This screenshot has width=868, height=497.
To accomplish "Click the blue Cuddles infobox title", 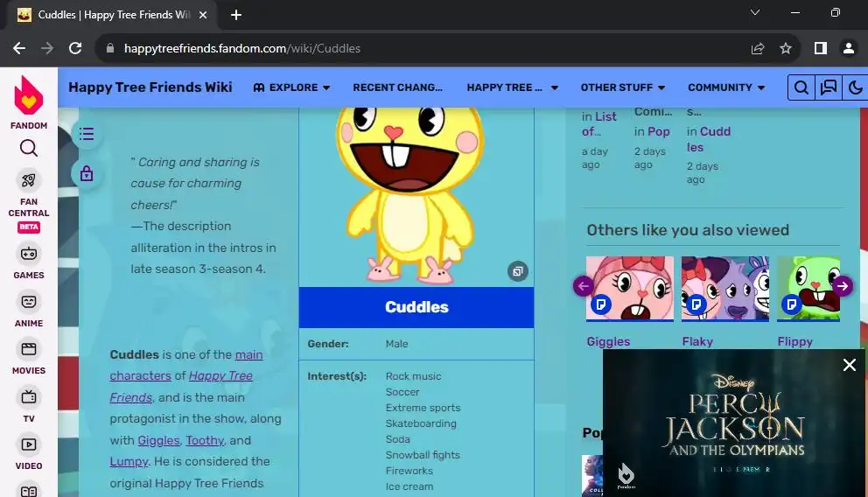I will (x=416, y=307).
